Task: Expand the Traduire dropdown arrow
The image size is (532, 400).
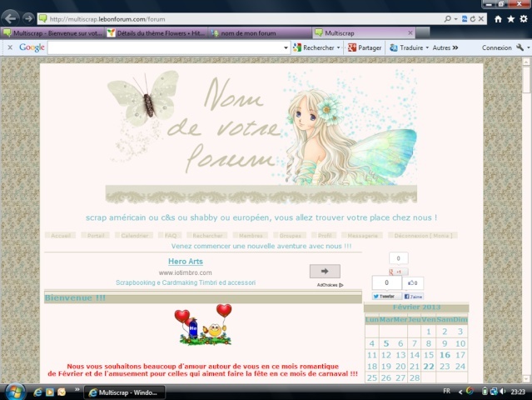Action: coord(427,47)
